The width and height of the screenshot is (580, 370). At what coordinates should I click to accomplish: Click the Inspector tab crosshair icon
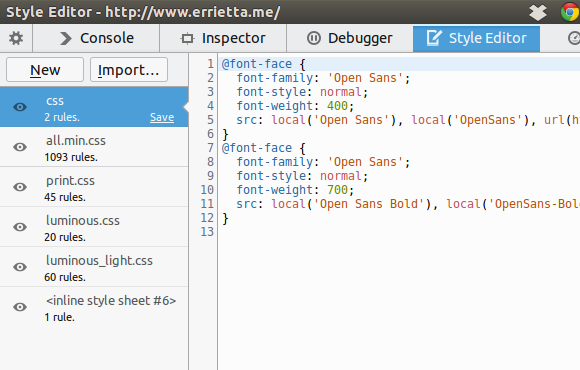187,38
